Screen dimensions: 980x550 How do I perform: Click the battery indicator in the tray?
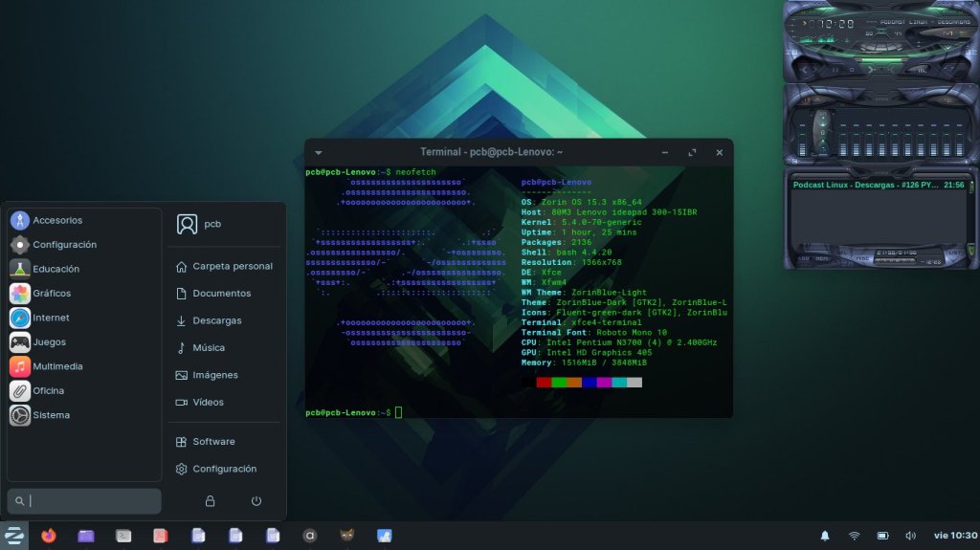tap(882, 536)
